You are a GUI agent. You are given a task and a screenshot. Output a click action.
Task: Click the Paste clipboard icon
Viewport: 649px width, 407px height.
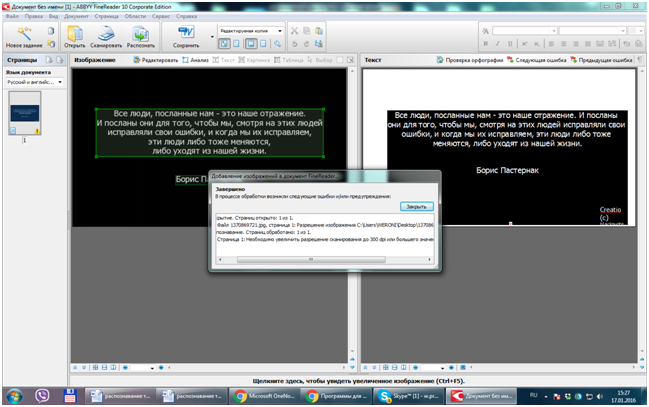point(319,31)
